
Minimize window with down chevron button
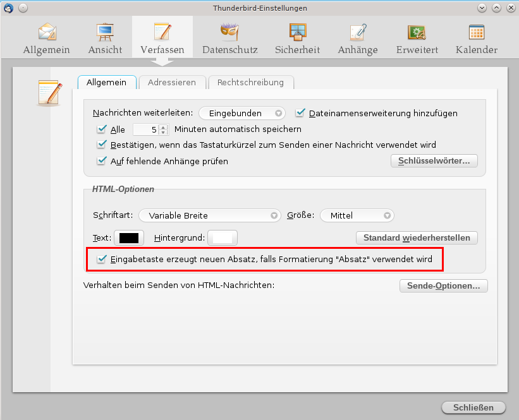482,8
